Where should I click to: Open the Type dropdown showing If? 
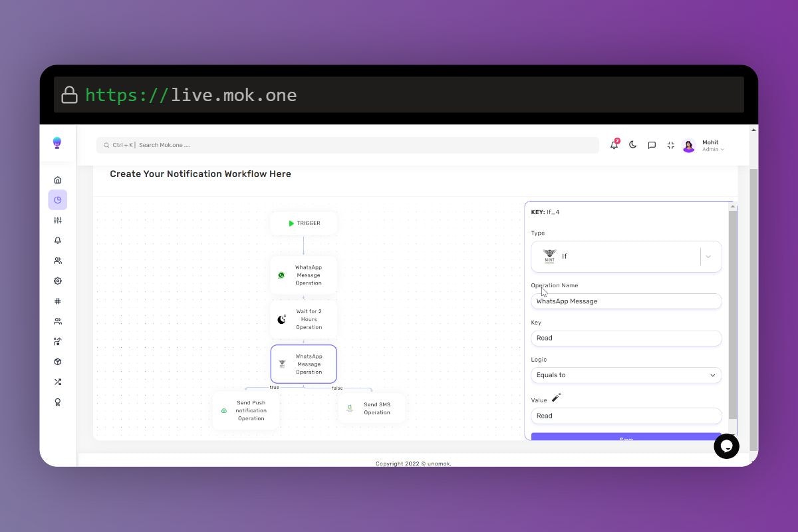(626, 256)
